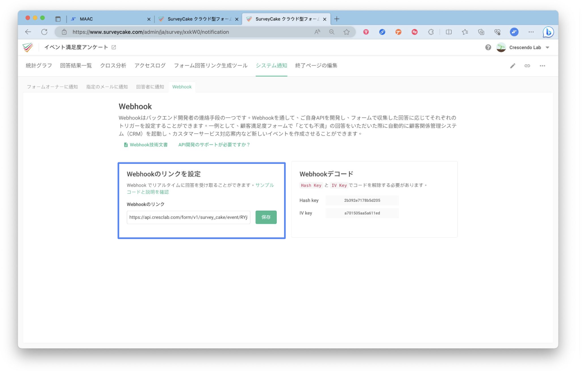588x371 pixels.
Task: Open the favorites list
Action: 465,32
